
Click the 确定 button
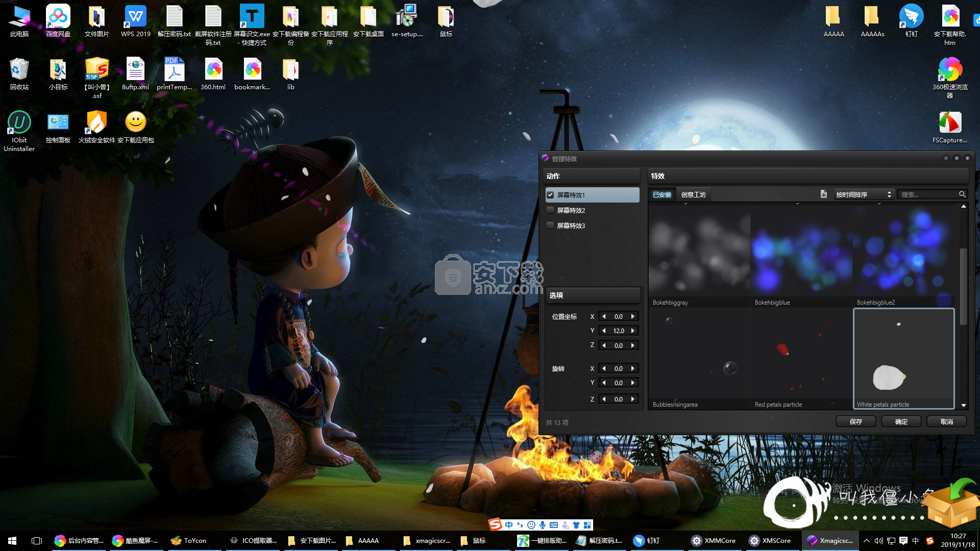pyautogui.click(x=901, y=422)
